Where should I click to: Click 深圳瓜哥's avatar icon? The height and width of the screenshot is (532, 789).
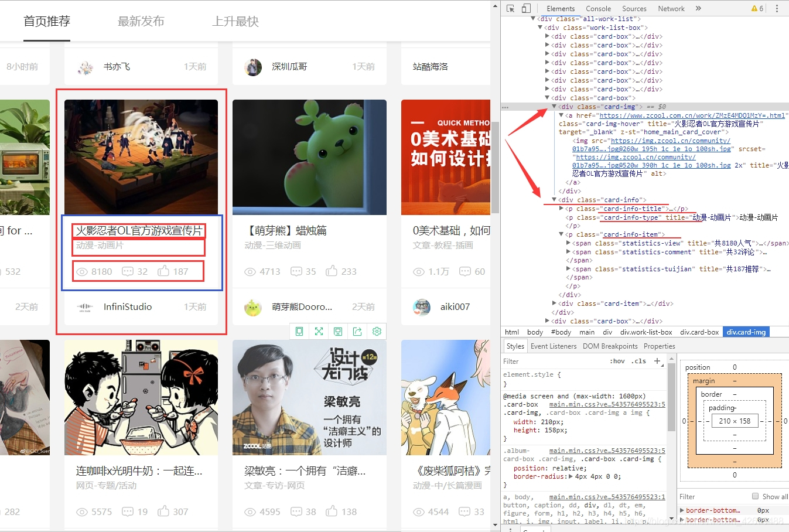[253, 67]
